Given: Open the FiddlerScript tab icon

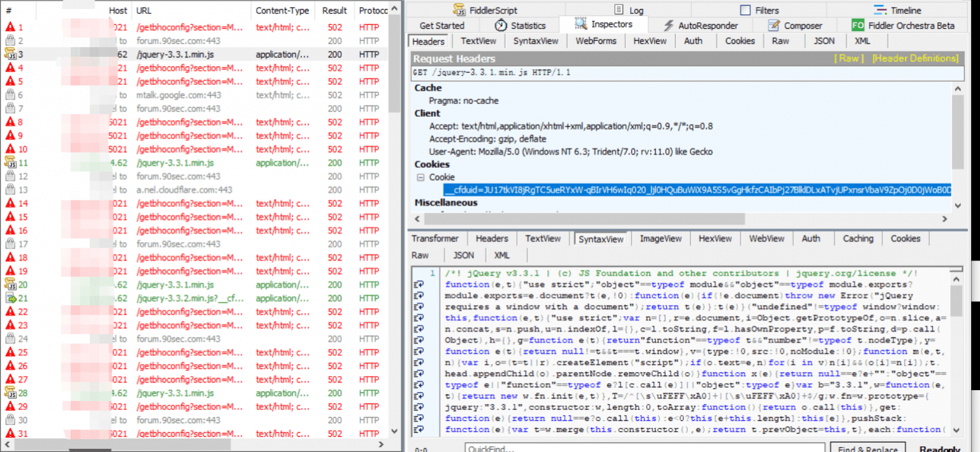Looking at the screenshot, I should 459,10.
